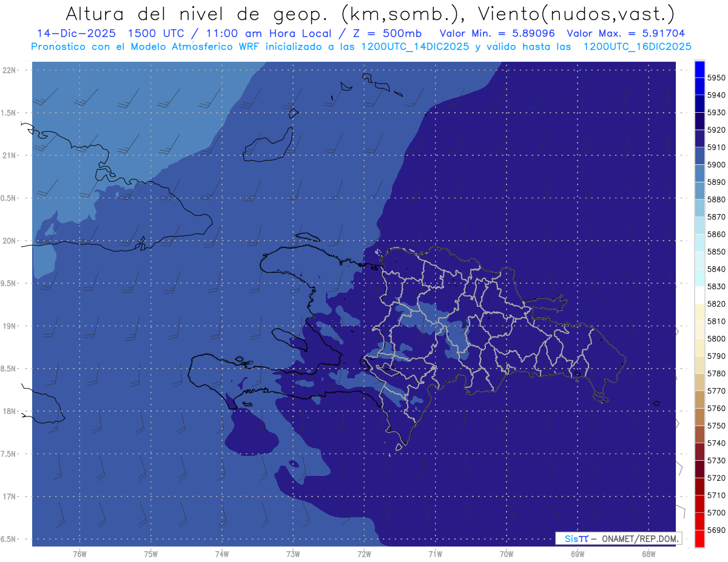Click the '17N' latitude axis label
Image resolution: width=728 pixels, height=562 pixels.
tap(9, 497)
